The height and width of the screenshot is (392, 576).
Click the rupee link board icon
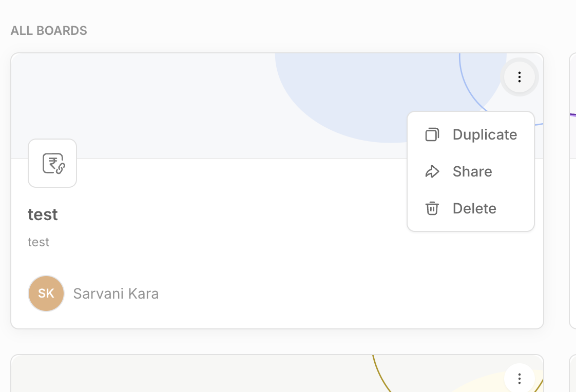(x=52, y=163)
